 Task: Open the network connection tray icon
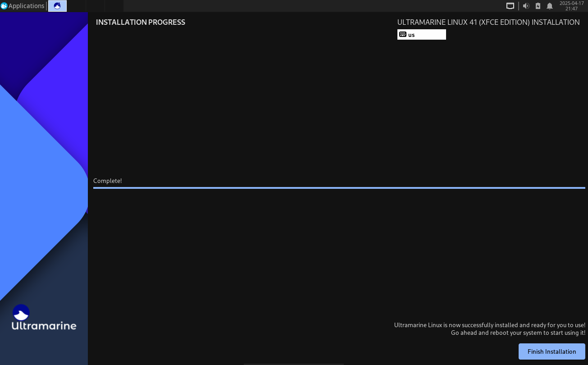[510, 6]
